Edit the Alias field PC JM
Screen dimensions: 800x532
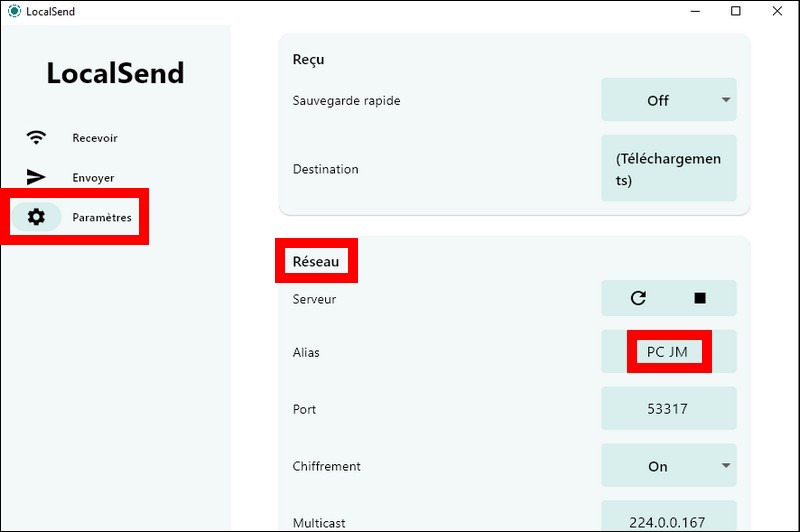(x=669, y=351)
